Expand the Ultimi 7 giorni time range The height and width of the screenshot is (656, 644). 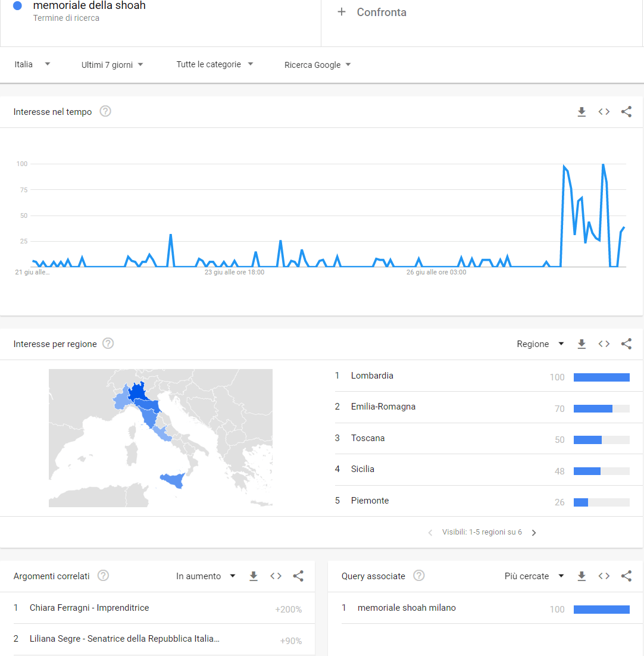(x=112, y=65)
